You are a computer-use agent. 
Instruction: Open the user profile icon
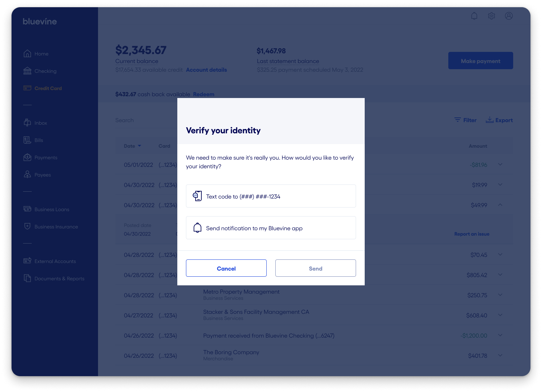(509, 16)
